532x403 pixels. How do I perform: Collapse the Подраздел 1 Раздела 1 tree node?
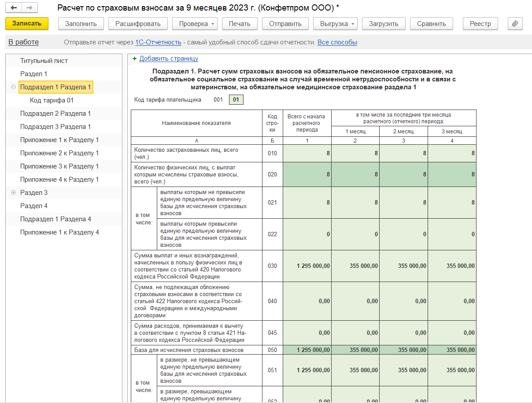13,87
